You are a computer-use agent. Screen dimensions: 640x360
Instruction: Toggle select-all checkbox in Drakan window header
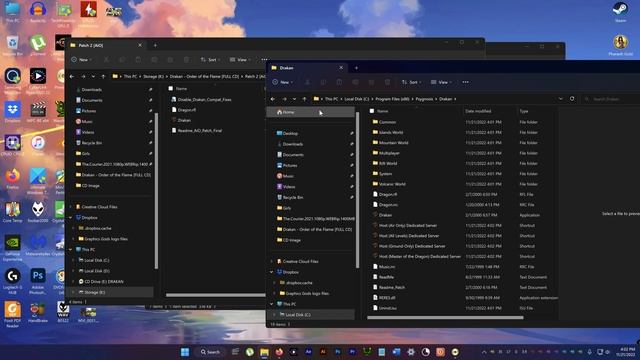pyautogui.click(x=372, y=111)
